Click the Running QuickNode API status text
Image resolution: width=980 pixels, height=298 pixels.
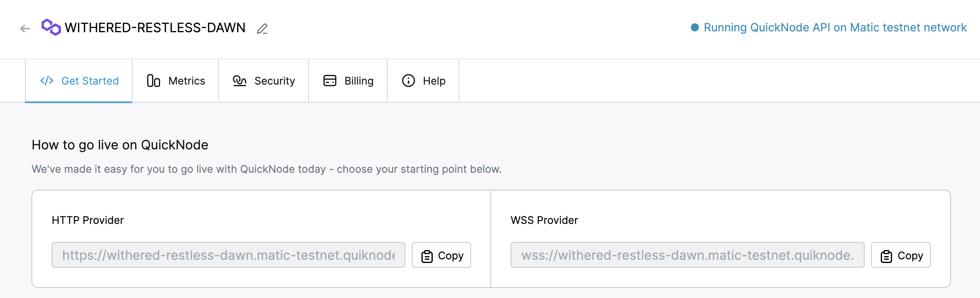tap(835, 27)
